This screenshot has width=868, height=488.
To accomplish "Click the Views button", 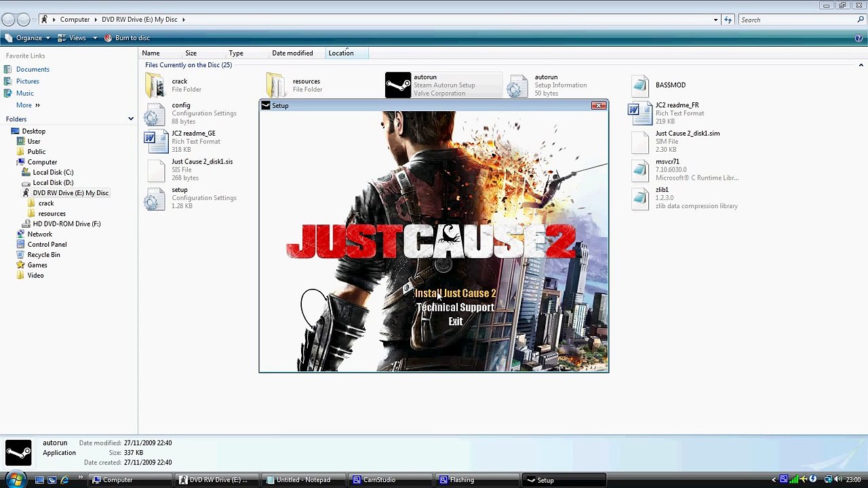I will pos(73,38).
